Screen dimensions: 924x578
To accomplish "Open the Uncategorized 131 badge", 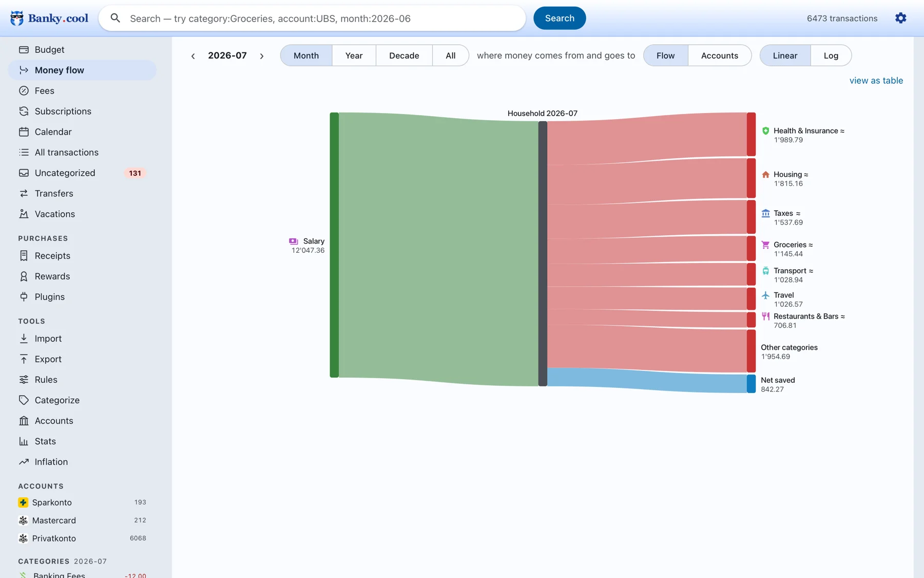I will (135, 173).
